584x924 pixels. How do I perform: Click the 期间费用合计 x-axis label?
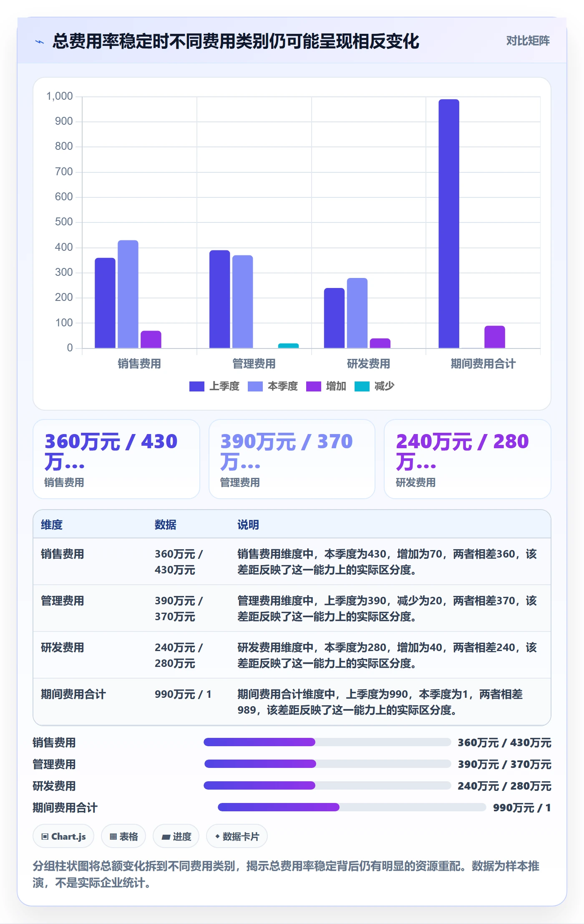coord(483,364)
